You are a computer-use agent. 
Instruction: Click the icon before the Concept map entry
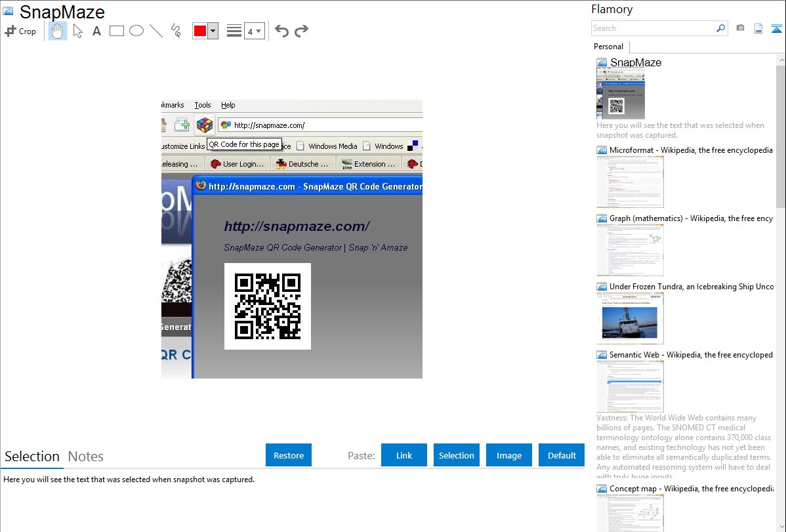602,489
